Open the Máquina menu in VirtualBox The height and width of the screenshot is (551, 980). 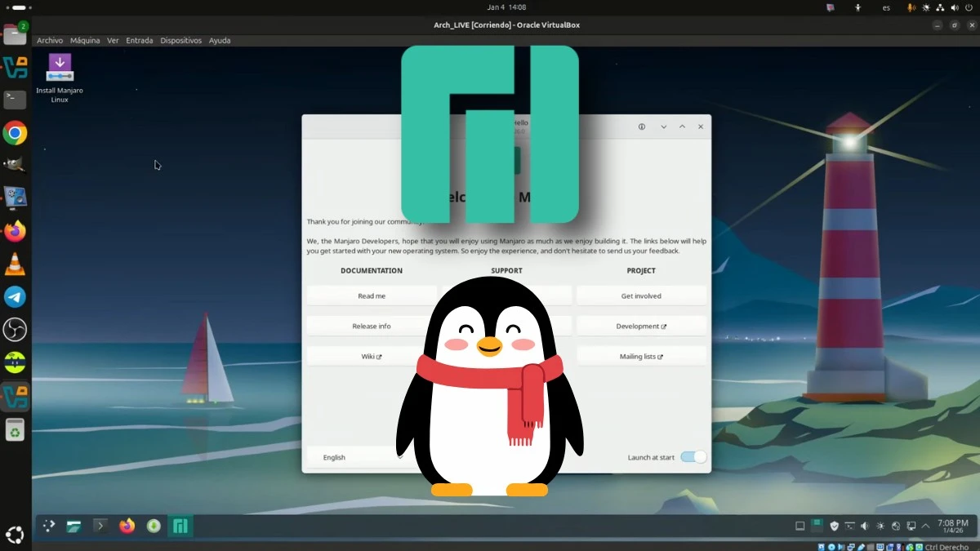[x=85, y=40]
